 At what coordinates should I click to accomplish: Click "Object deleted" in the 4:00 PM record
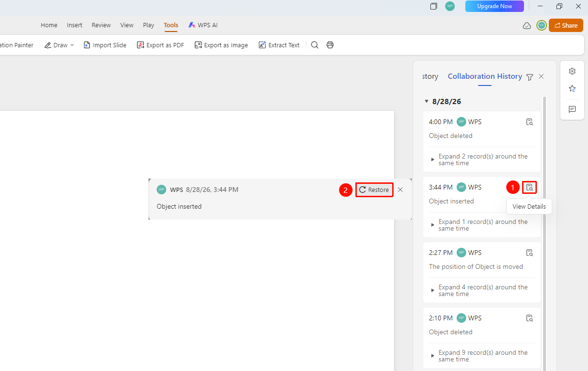pos(450,136)
